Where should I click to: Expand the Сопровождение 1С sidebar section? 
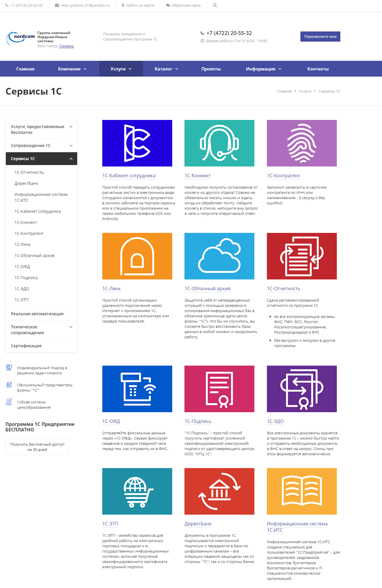click(71, 146)
